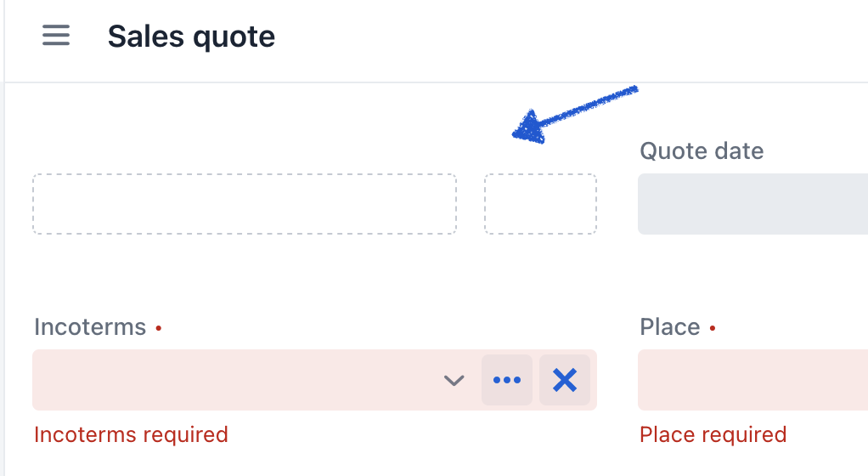Select the Place input field

point(752,380)
